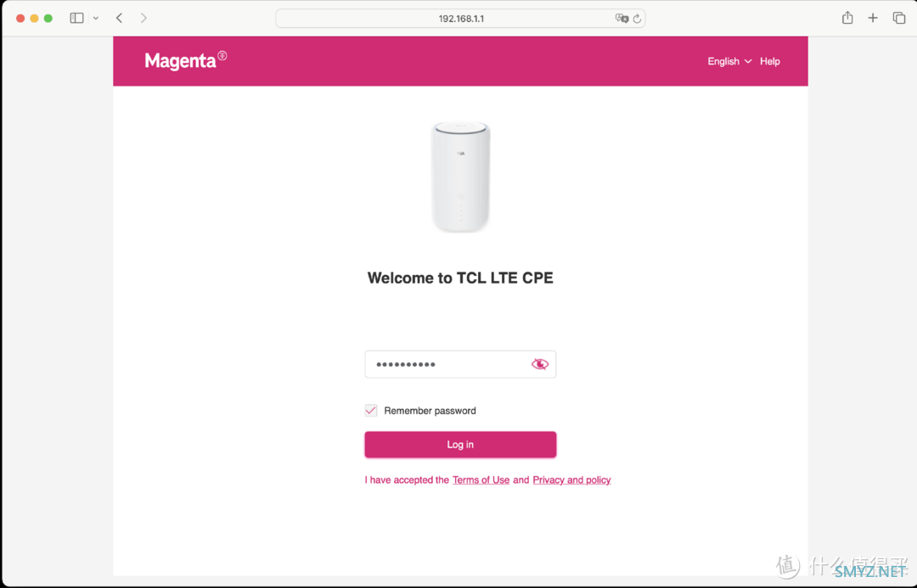Open the Terms of Use link
This screenshot has height=588, width=917.
click(x=481, y=480)
